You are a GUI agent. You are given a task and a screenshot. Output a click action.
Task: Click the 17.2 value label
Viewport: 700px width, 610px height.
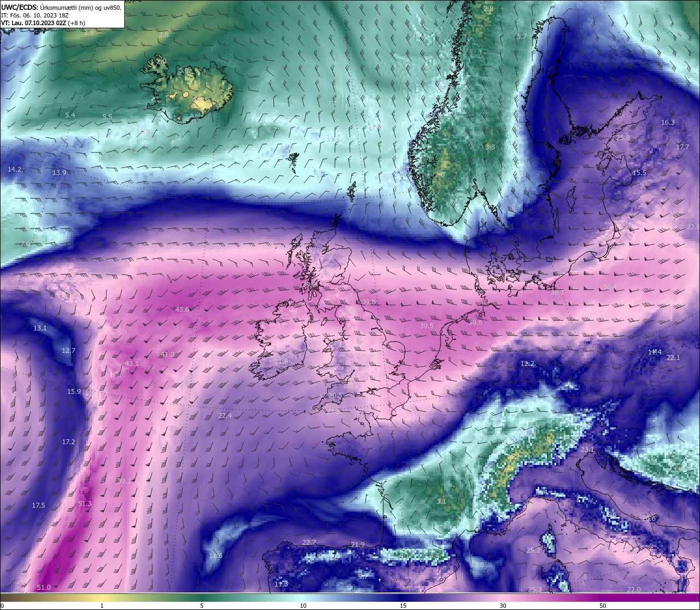tap(68, 442)
